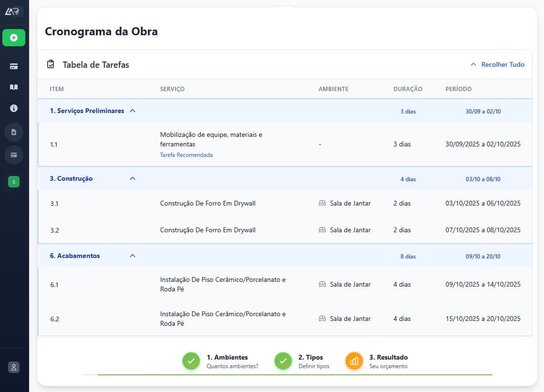
Task: Click the lower card icon in the sidebar
Action: click(x=13, y=155)
